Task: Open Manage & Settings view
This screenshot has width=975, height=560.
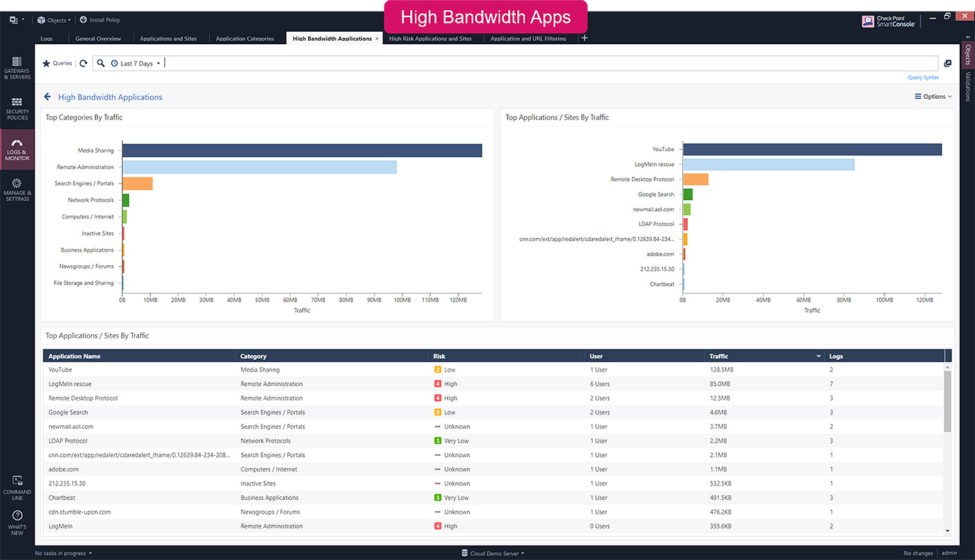Action: [17, 190]
